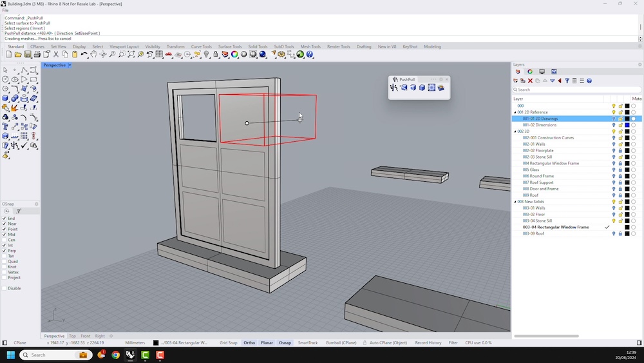
Task: Open the Layers panel gear options
Action: [x=639, y=64]
